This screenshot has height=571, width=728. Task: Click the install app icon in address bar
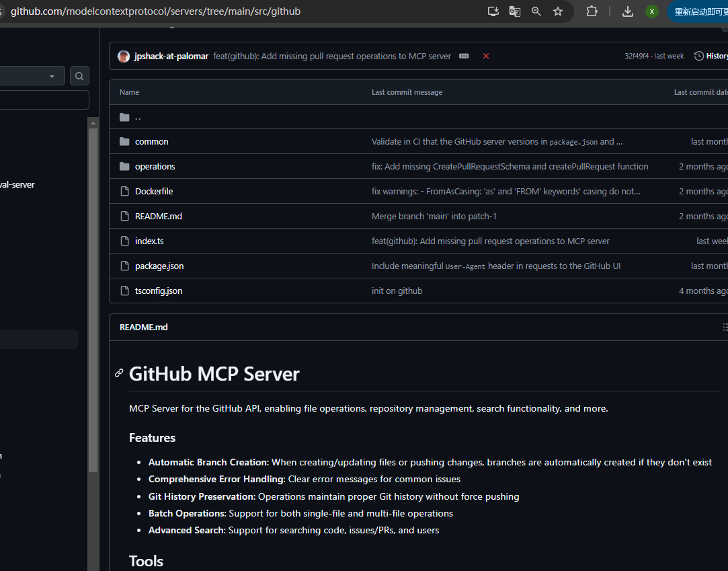pos(493,11)
